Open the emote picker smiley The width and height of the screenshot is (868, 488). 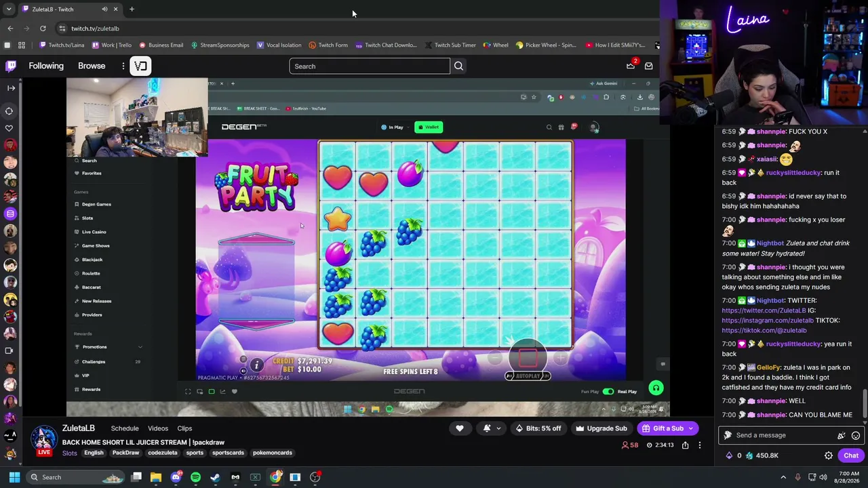(x=856, y=435)
